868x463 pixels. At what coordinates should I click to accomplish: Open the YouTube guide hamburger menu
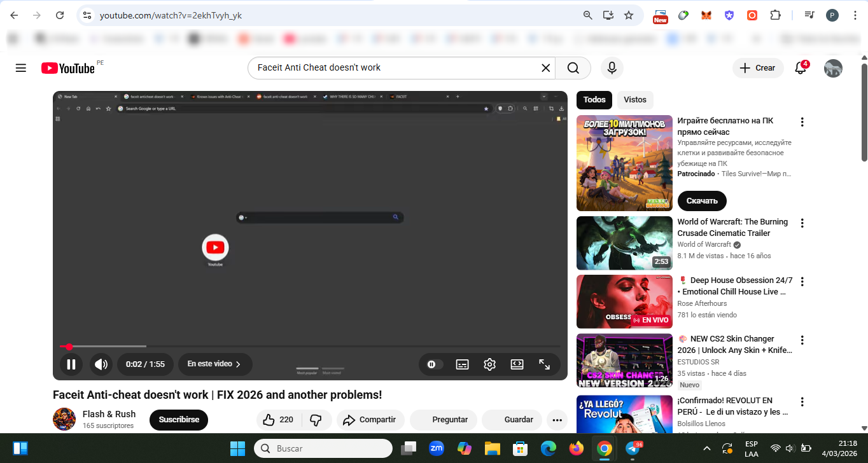[x=21, y=68]
